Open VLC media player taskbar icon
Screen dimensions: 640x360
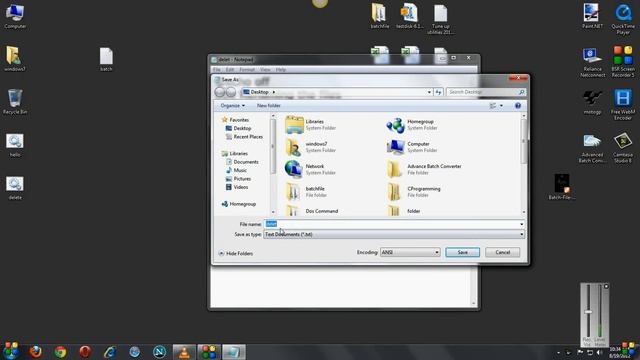(x=184, y=352)
